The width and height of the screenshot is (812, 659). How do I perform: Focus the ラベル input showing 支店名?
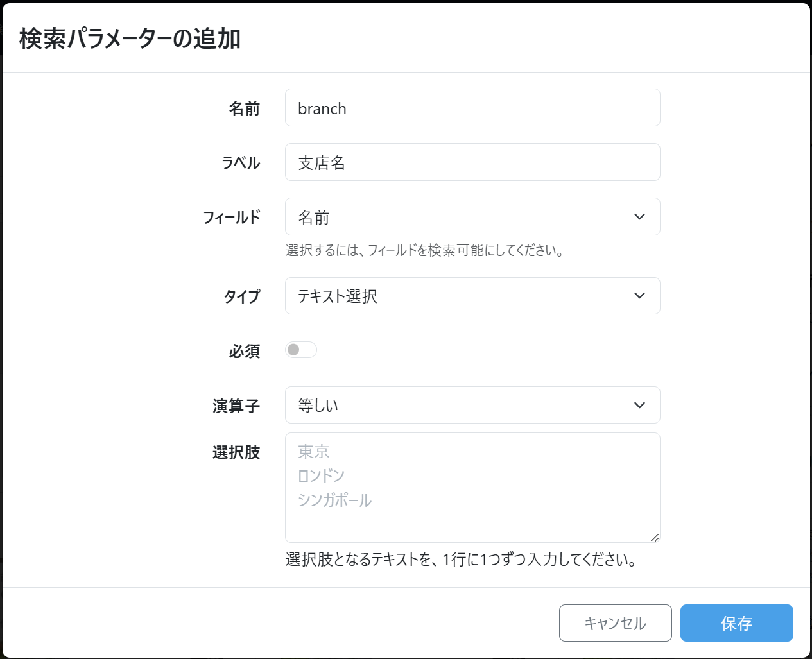point(472,162)
